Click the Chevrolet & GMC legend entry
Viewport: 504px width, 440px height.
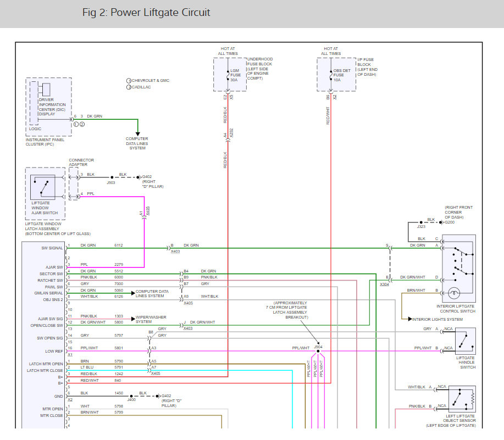click(x=149, y=81)
